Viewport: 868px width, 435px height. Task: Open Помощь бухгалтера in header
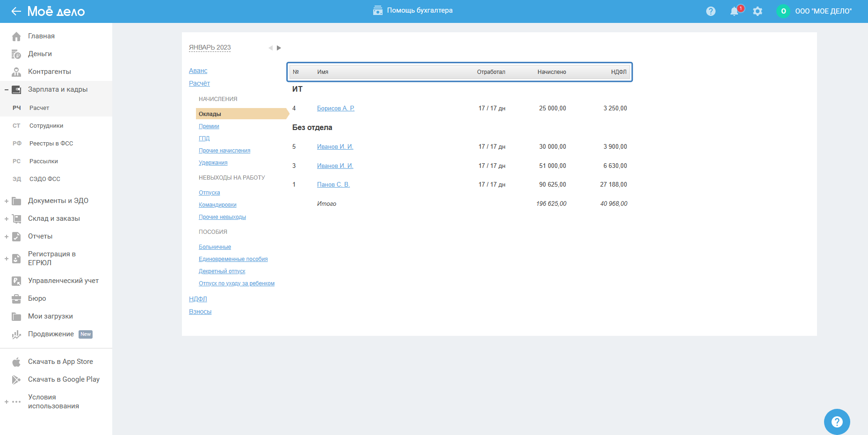(413, 10)
